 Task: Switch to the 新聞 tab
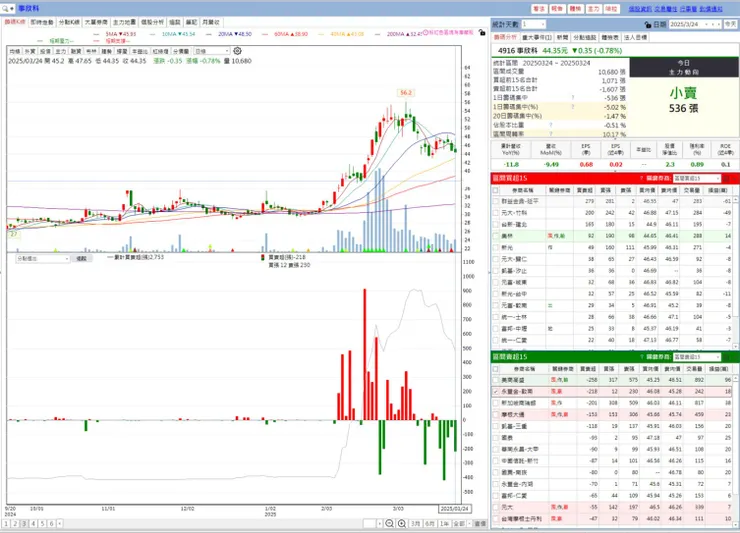tap(562, 37)
